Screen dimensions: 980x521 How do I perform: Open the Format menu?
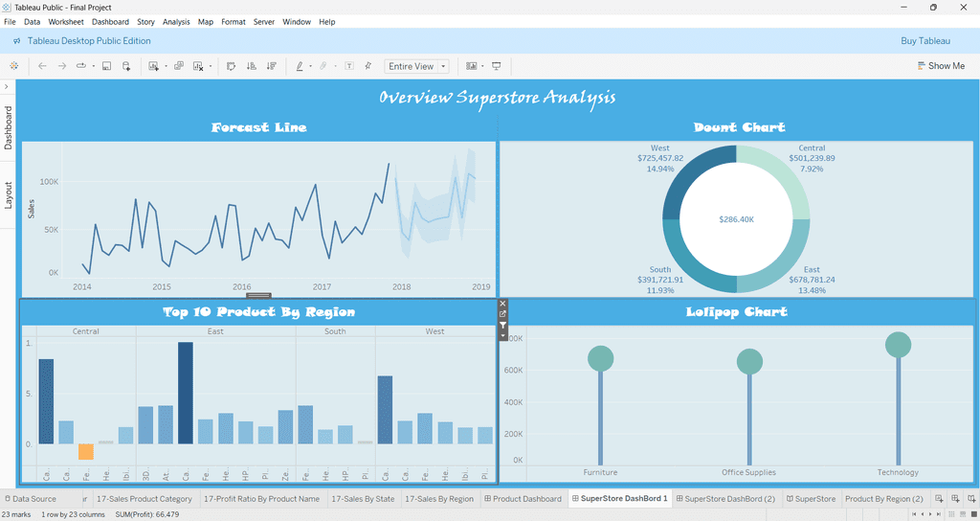234,22
